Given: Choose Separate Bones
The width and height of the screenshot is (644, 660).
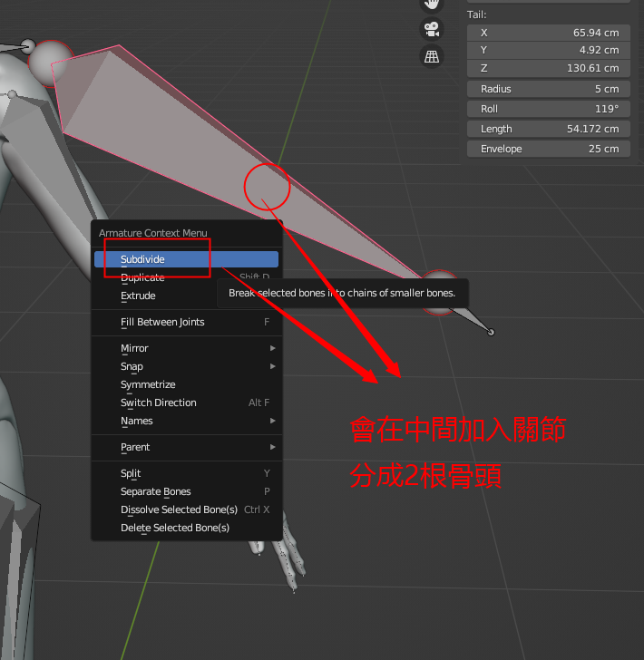Looking at the screenshot, I should coord(155,491).
